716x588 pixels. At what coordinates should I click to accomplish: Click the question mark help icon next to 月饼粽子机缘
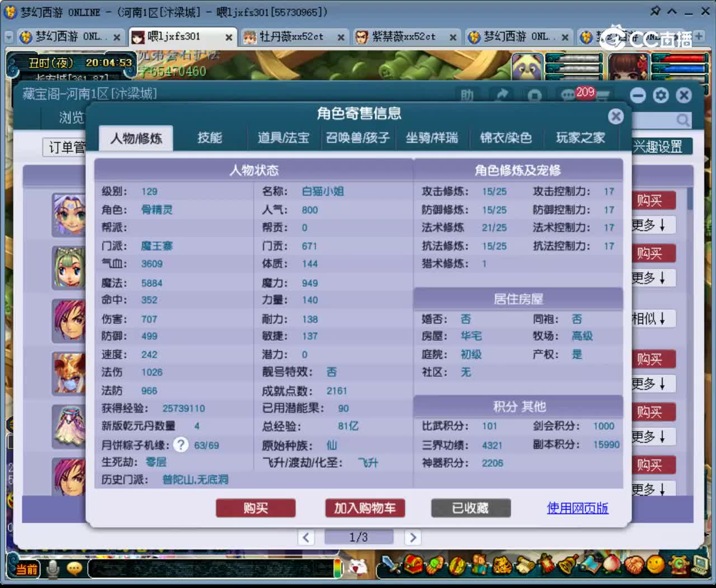[x=181, y=444]
